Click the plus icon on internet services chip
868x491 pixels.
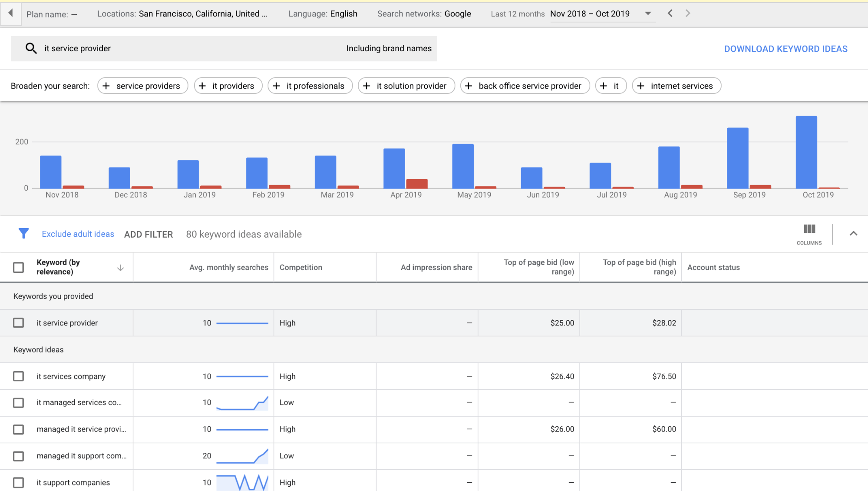pos(641,86)
